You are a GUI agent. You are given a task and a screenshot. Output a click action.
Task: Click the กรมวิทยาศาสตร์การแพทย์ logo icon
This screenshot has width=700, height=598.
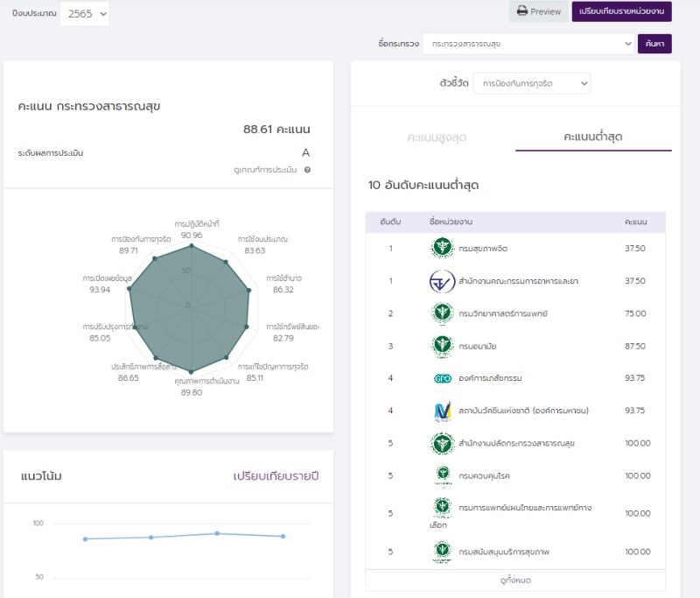pyautogui.click(x=442, y=313)
